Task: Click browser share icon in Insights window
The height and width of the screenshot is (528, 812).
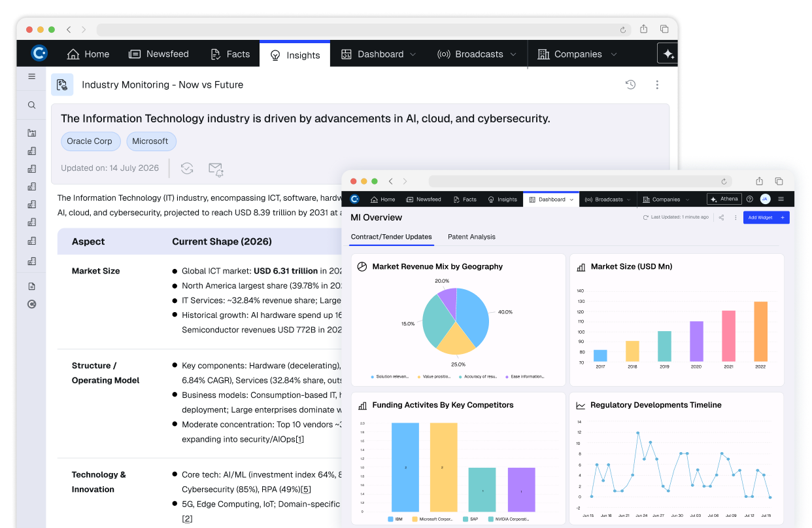Action: [x=644, y=29]
